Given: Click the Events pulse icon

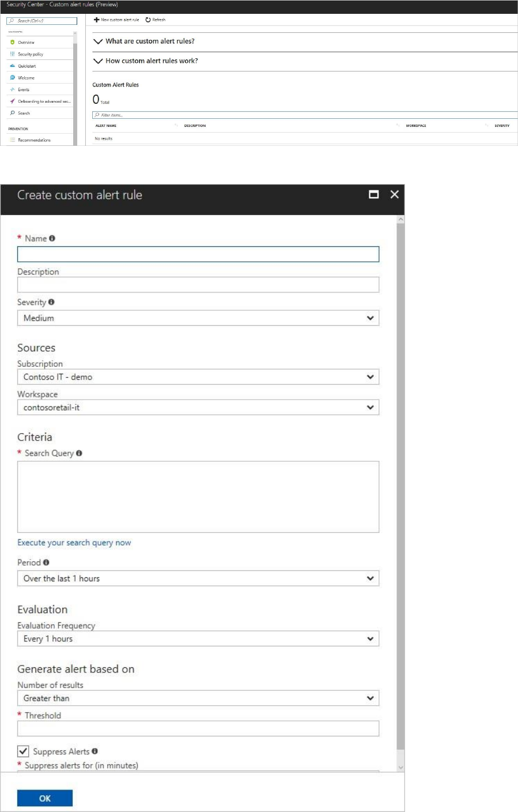Looking at the screenshot, I should [x=13, y=89].
